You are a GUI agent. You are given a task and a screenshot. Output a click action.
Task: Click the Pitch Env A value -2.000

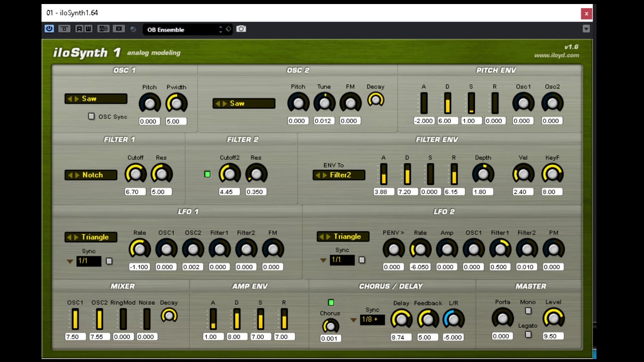pos(424,121)
